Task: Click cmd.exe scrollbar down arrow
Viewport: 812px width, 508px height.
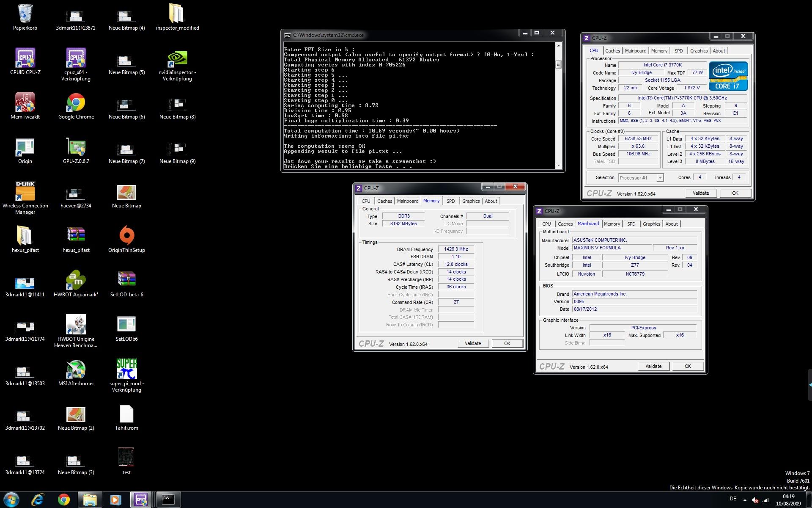Action: (x=558, y=166)
